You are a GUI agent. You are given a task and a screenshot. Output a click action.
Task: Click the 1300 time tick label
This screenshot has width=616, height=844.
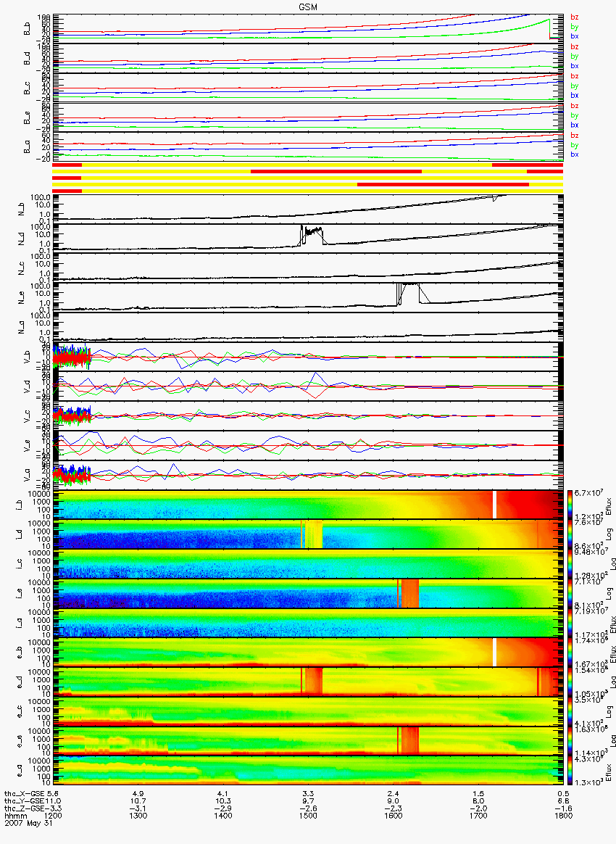point(138,816)
